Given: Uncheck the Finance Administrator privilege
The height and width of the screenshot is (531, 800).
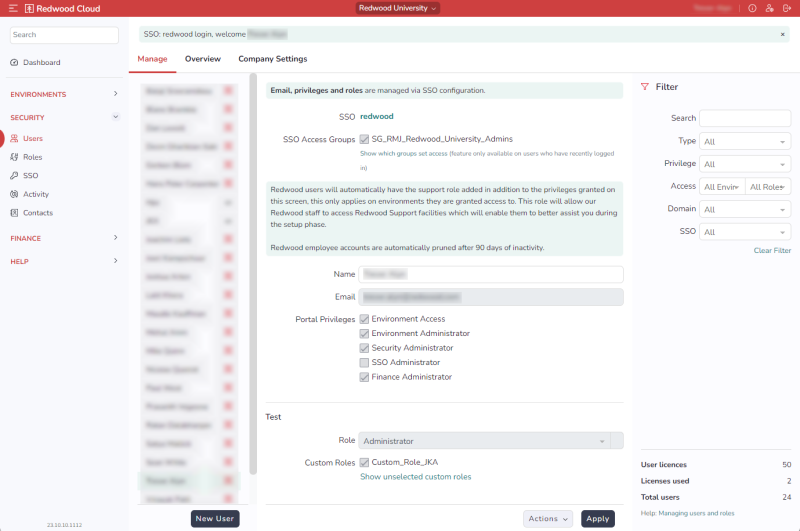Looking at the screenshot, I should (x=364, y=377).
